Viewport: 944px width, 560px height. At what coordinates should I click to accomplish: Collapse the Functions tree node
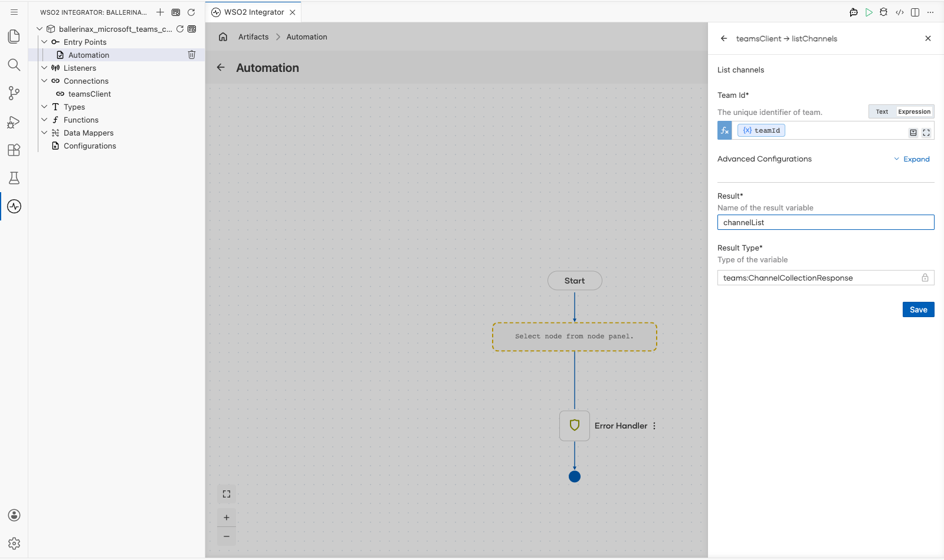coord(44,119)
